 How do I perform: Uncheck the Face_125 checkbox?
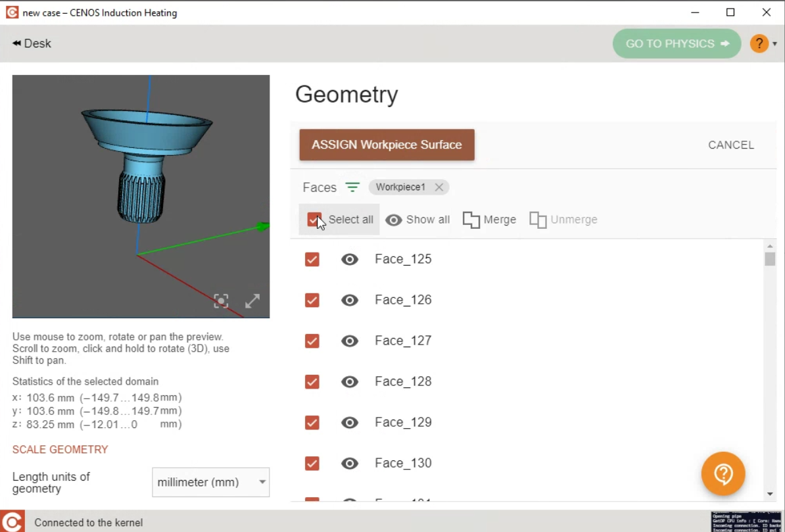click(312, 260)
